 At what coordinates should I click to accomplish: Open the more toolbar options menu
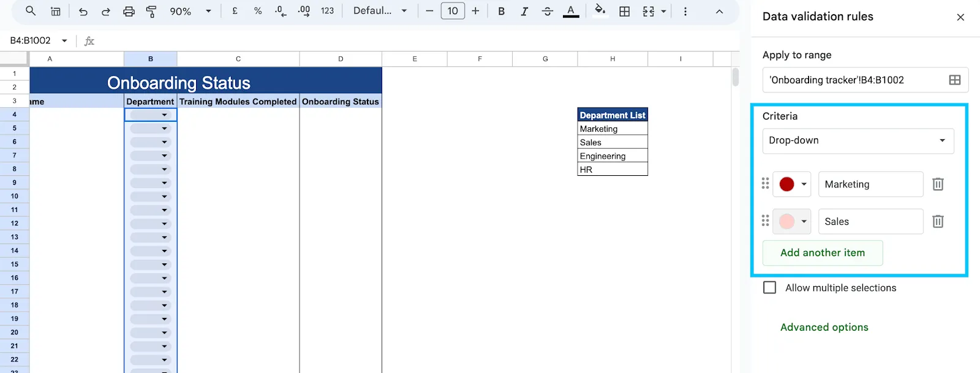point(685,11)
